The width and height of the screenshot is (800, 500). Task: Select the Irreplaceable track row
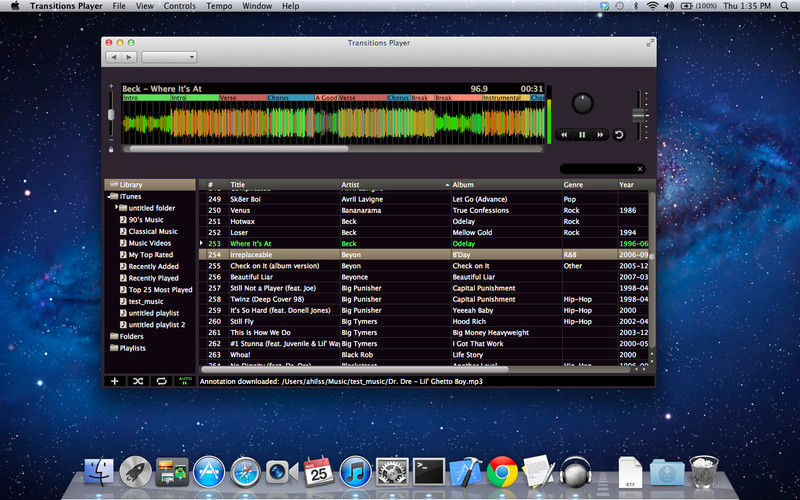click(423, 255)
